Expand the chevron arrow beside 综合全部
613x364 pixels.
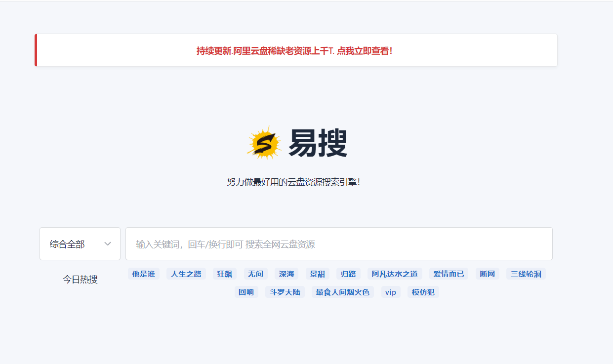[108, 244]
